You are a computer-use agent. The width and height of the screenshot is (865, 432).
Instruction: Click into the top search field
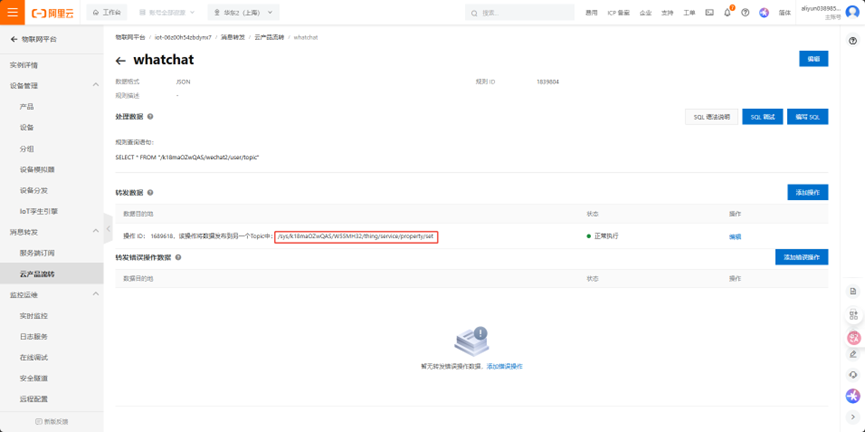pyautogui.click(x=520, y=12)
